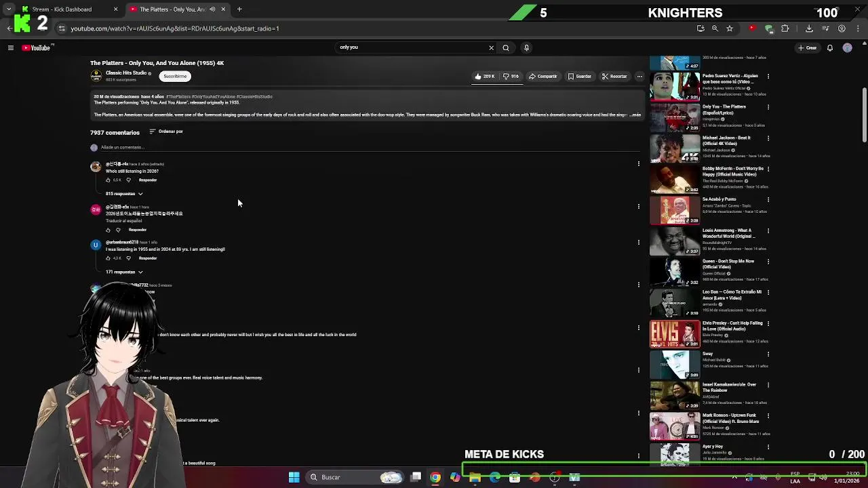Click the Crear button
868x488 pixels.
pos(808,47)
